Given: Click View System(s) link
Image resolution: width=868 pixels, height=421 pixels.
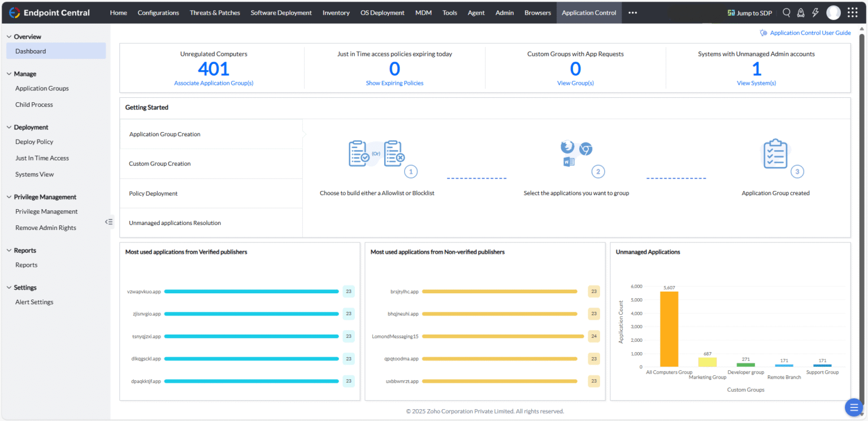Looking at the screenshot, I should (x=756, y=83).
